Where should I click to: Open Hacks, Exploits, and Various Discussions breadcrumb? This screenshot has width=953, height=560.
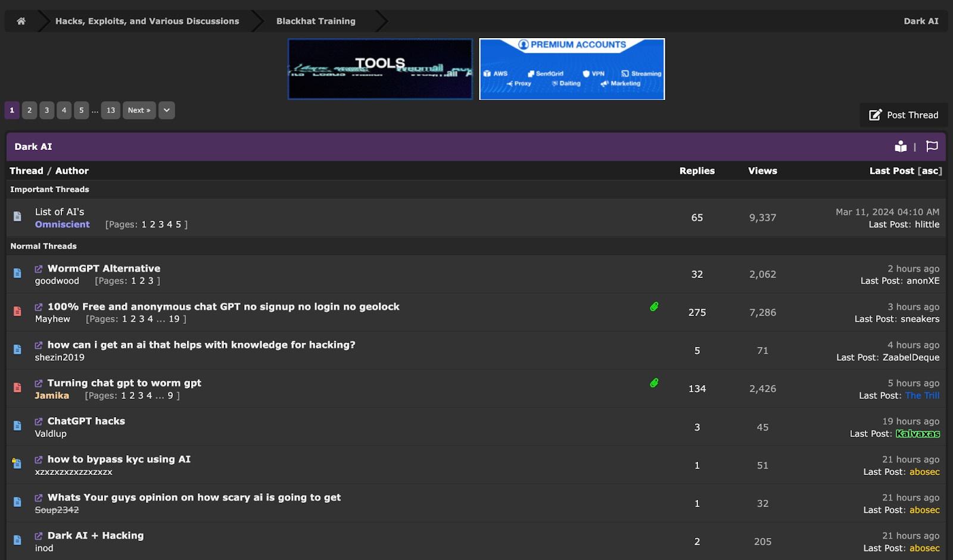[x=147, y=21]
